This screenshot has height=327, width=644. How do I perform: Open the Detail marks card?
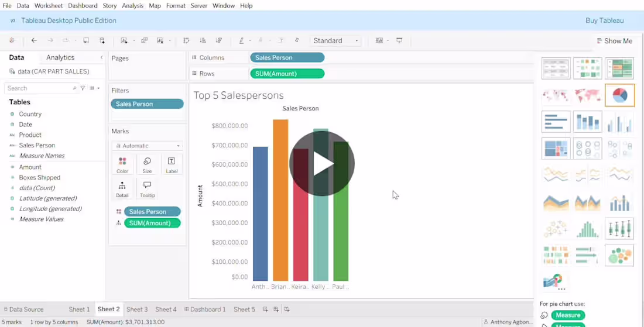point(122,190)
